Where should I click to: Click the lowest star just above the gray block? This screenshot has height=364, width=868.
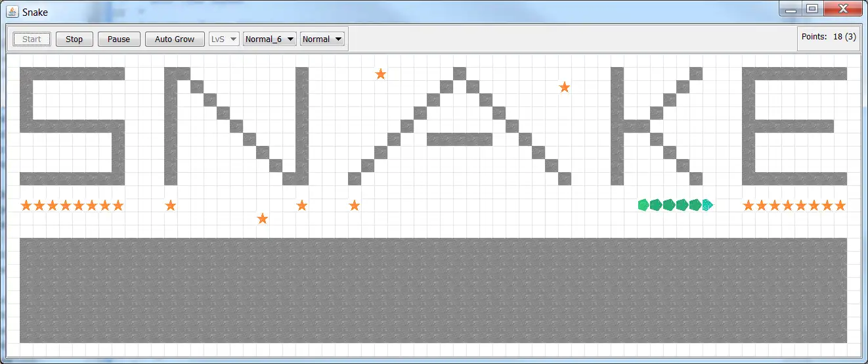pos(263,218)
